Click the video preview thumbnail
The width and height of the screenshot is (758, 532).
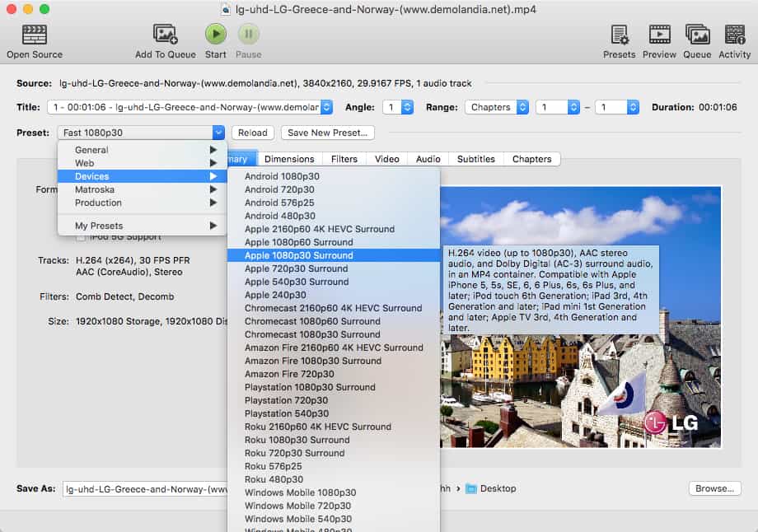(x=580, y=317)
